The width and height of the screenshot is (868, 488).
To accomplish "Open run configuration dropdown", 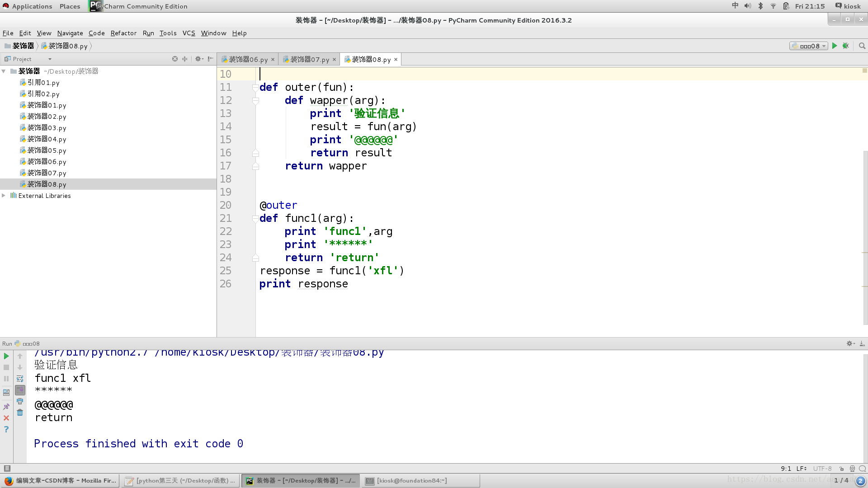I will 809,46.
